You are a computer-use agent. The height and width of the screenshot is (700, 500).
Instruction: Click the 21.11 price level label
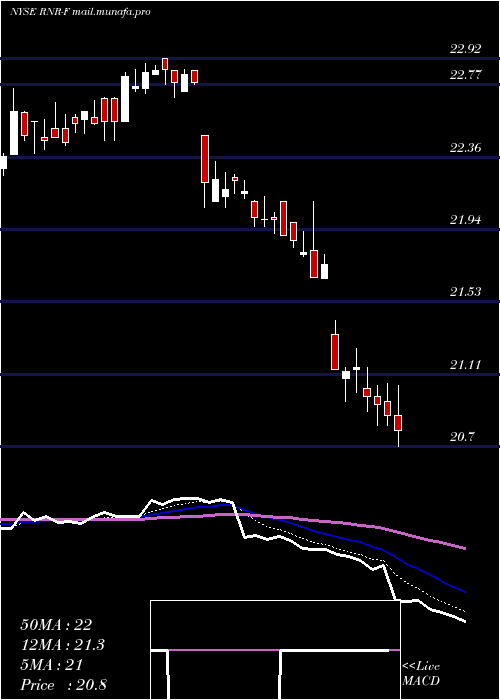[466, 365]
